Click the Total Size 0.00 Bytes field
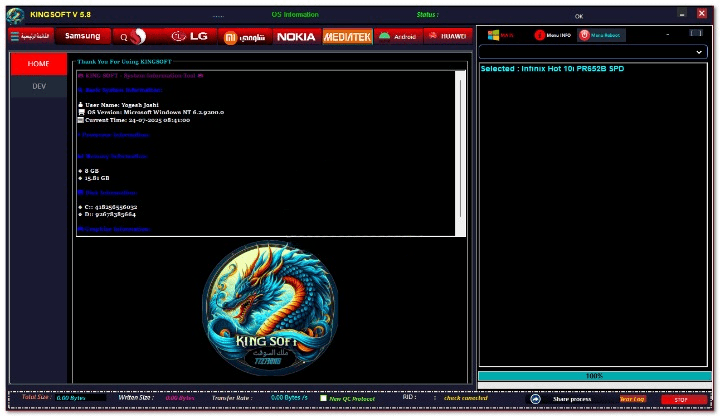This screenshot has height=416, width=720. [80, 398]
